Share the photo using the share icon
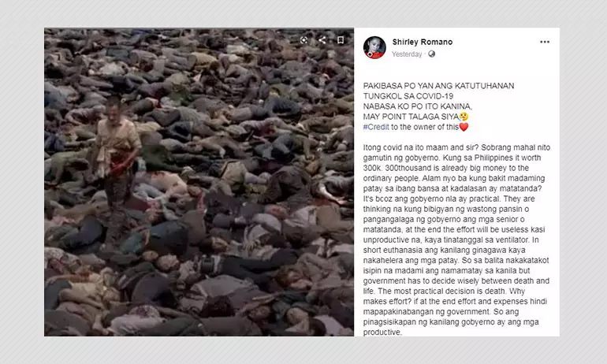The image size is (607, 364). 322,40
